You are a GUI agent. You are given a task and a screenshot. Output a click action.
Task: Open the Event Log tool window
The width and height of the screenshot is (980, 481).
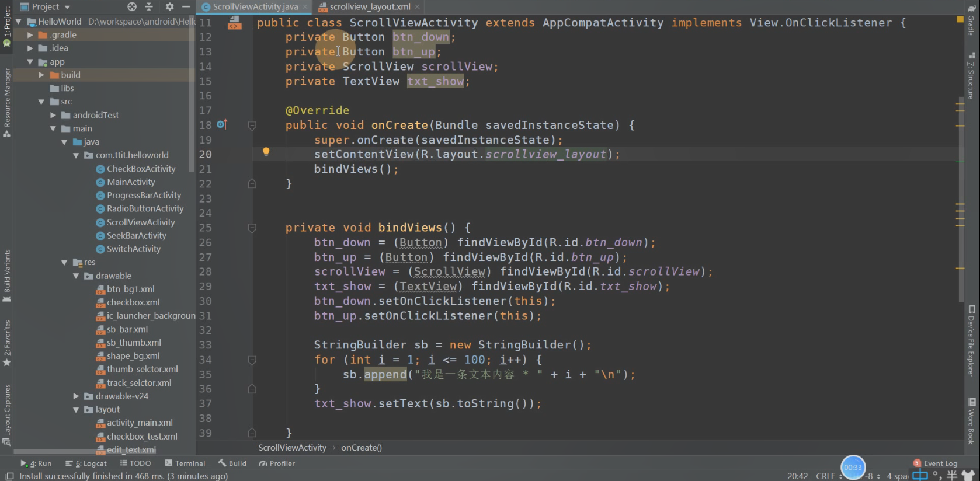(936, 463)
